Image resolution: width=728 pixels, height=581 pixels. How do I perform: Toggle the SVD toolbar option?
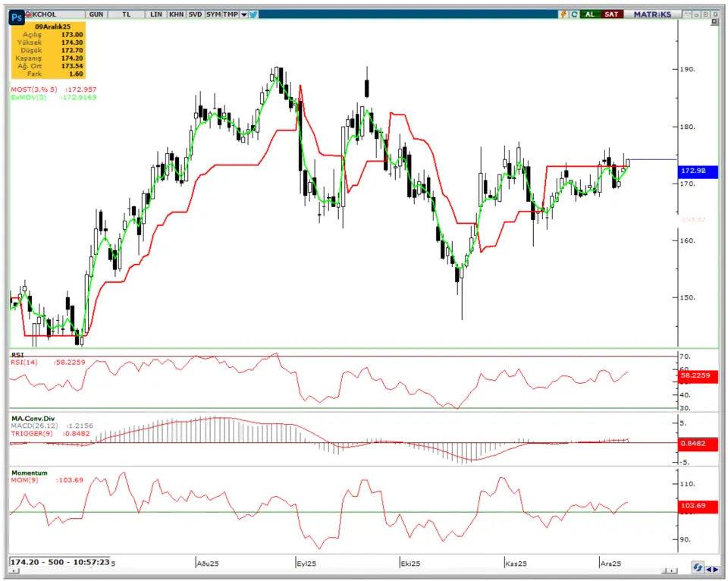pyautogui.click(x=195, y=14)
